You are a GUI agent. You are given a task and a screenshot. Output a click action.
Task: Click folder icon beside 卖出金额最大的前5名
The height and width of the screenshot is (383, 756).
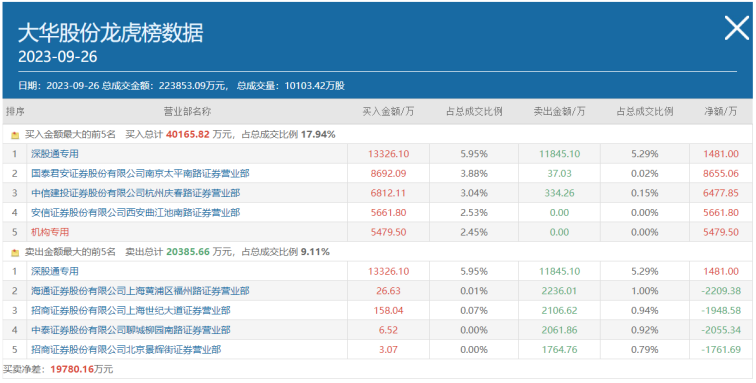coord(15,252)
